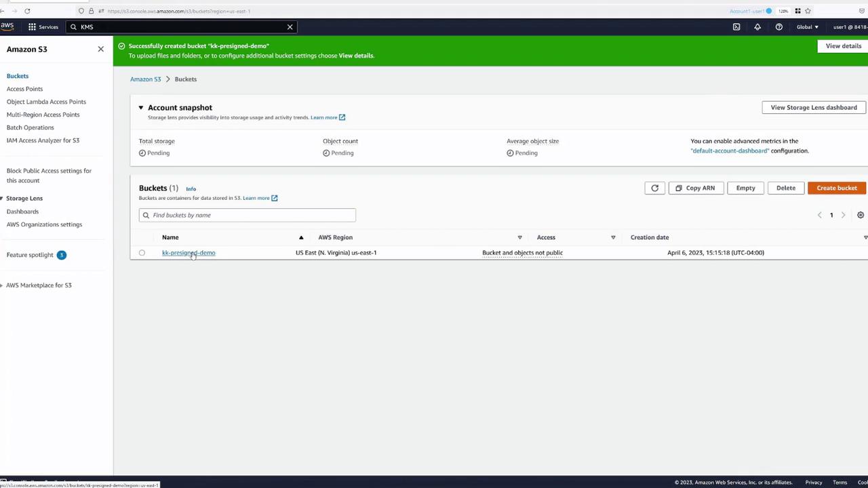Open the Terms footer link
This screenshot has width=868, height=488.
coord(840,483)
